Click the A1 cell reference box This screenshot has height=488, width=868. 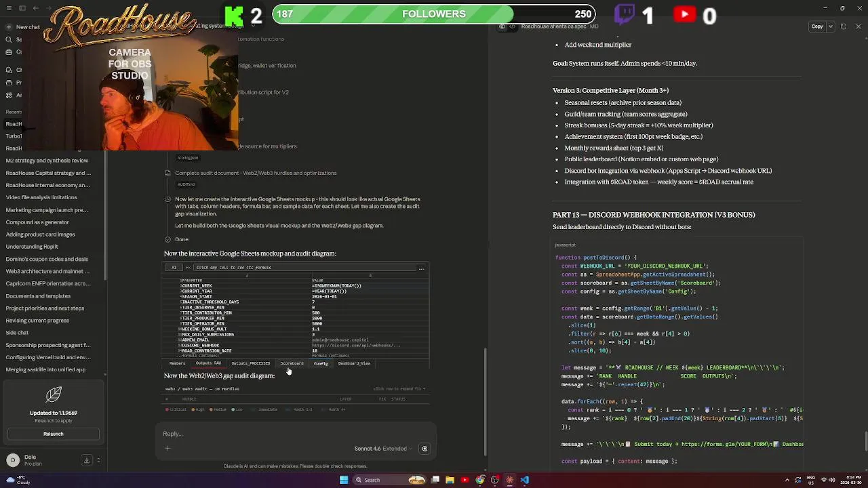174,267
